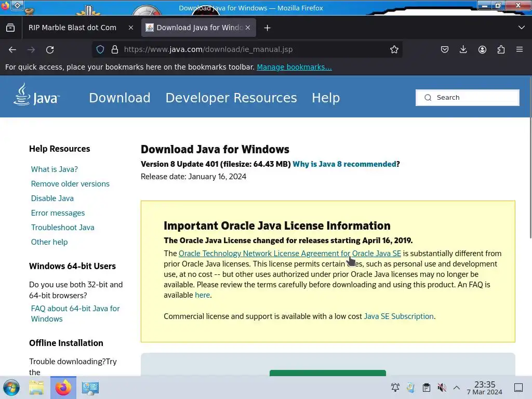Open Manage bookmarks link

(294, 67)
